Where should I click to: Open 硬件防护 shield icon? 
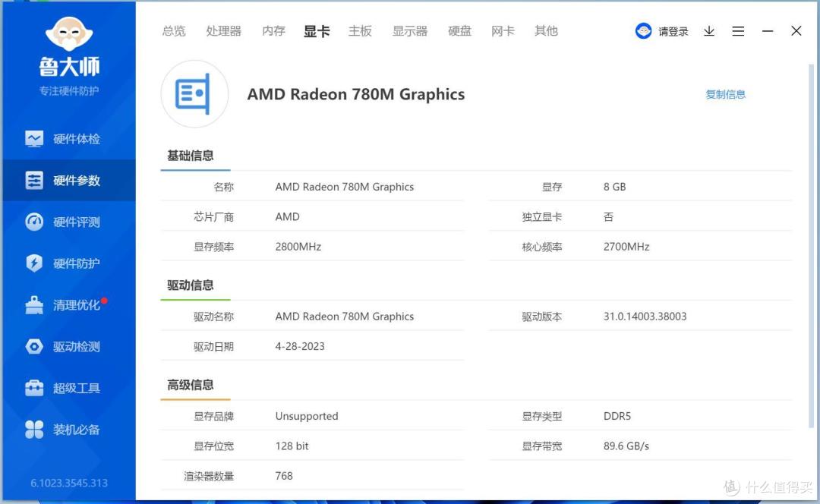click(34, 263)
